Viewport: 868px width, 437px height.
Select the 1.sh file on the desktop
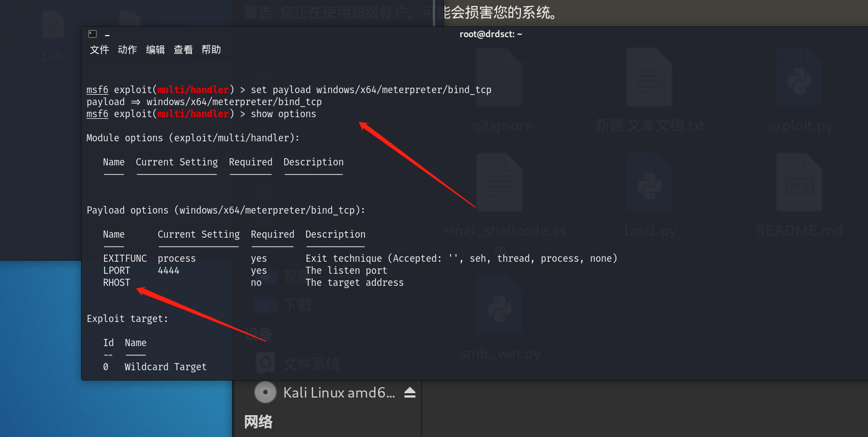(x=53, y=26)
